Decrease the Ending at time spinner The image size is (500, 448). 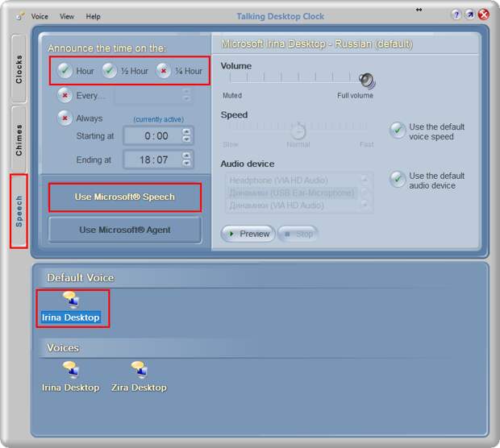pos(186,163)
